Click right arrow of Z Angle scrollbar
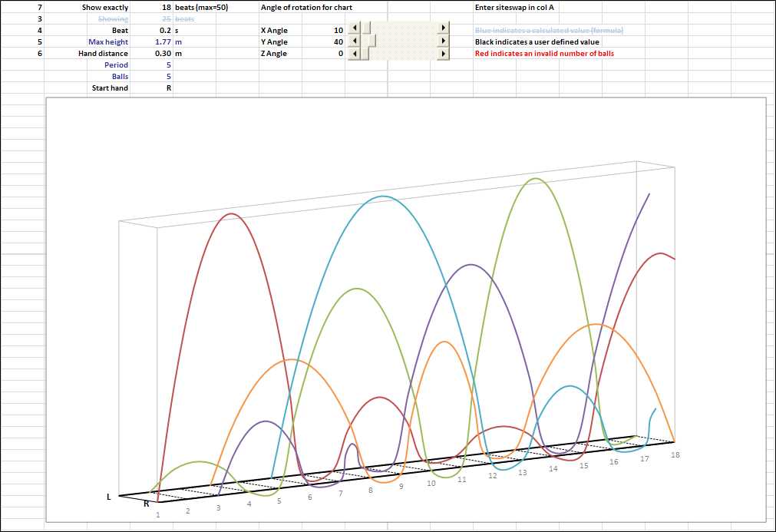776x532 pixels. (x=444, y=54)
